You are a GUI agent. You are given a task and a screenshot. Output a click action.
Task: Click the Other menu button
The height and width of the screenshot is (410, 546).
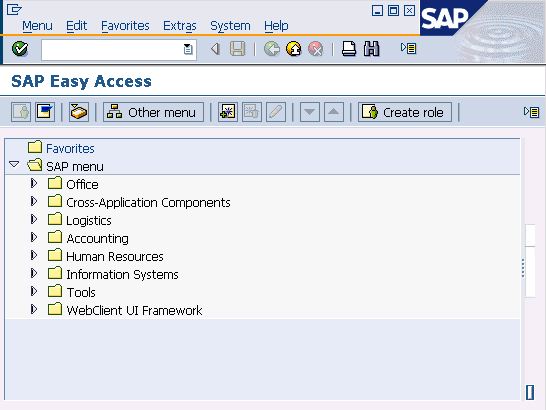(153, 112)
